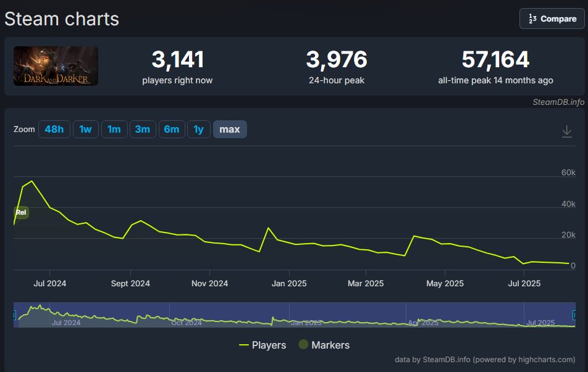Click the May 2025 axis label
Screen dimensions: 588x372
click(445, 284)
